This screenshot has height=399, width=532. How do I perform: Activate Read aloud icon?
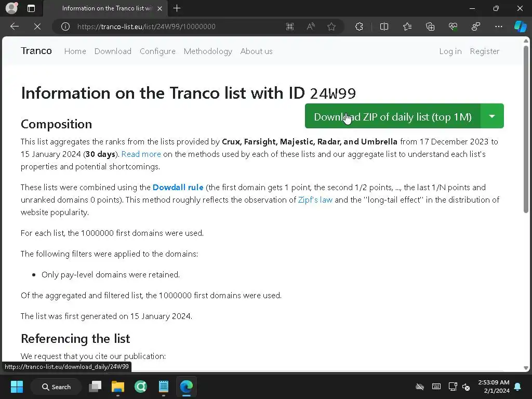[311, 26]
